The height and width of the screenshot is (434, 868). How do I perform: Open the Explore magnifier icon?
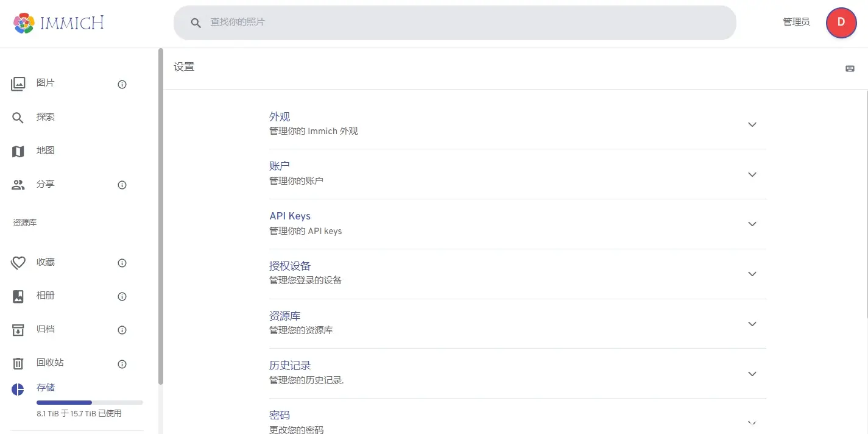[x=18, y=118]
